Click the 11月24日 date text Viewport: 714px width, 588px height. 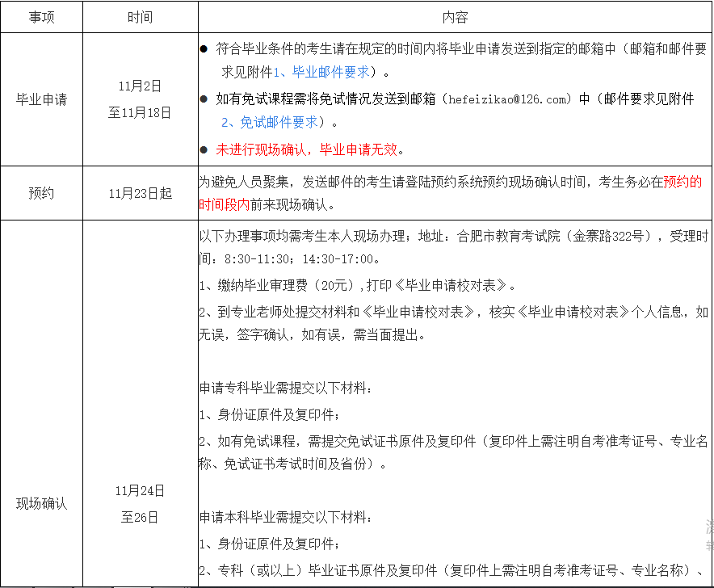pyautogui.click(x=140, y=490)
